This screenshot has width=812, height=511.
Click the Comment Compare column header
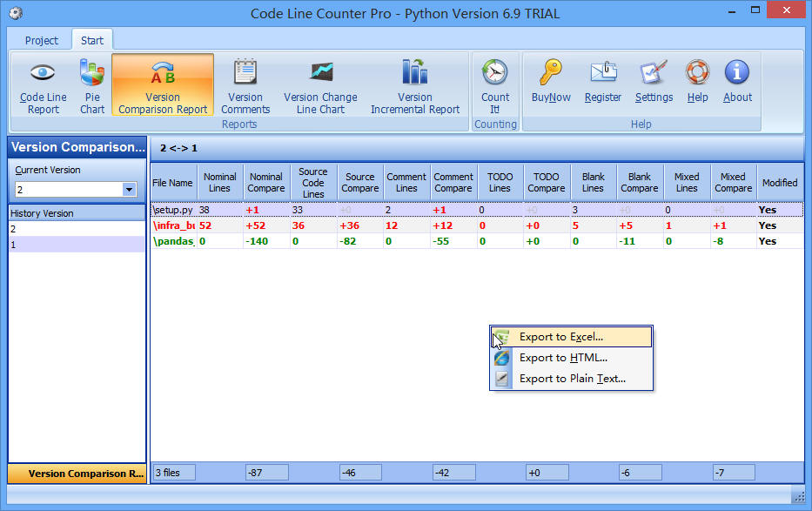[453, 183]
